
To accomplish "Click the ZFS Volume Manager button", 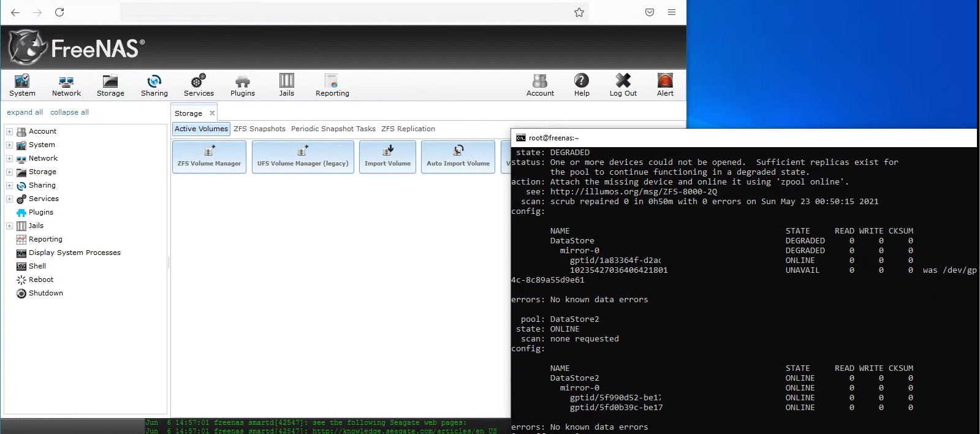I will tap(209, 157).
